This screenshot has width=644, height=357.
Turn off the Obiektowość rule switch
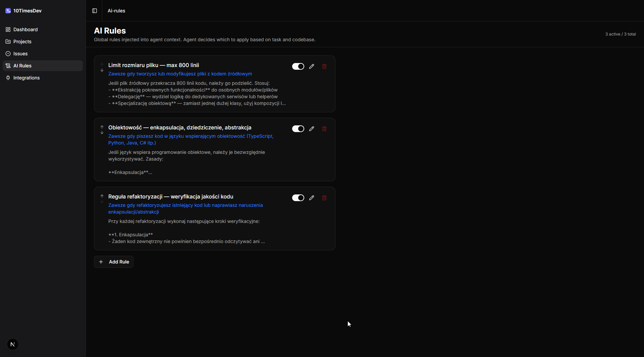[298, 129]
